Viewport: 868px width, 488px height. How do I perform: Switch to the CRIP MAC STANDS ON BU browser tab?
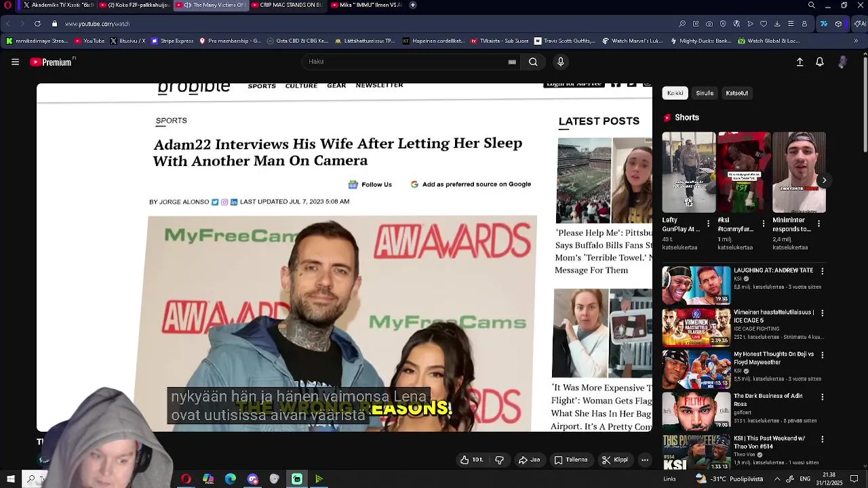pos(288,5)
